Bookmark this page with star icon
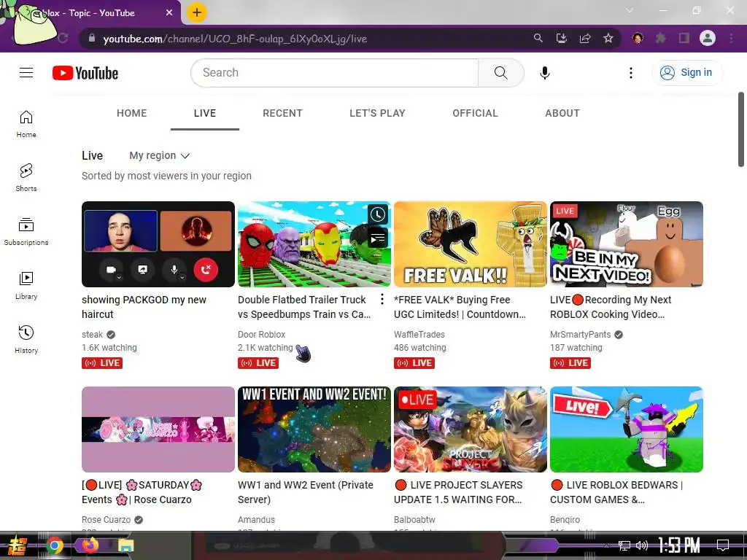The width and height of the screenshot is (747, 560). (x=608, y=38)
